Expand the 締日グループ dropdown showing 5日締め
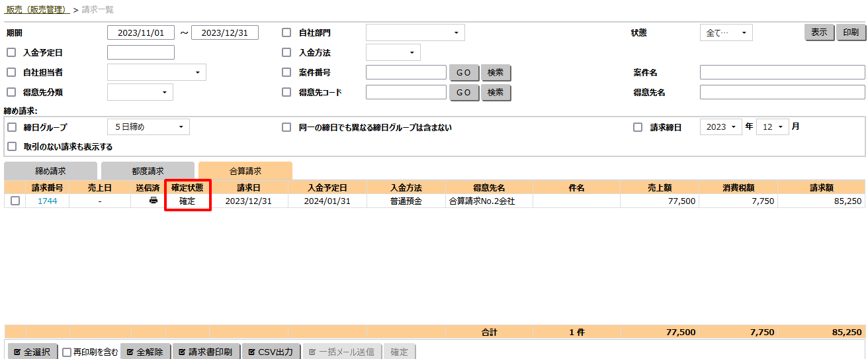 (x=148, y=127)
